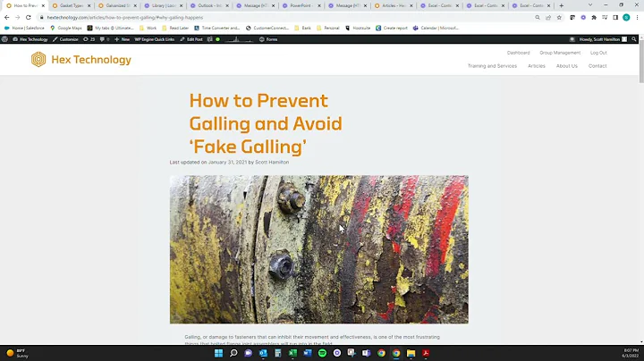Expand WP Engine Quick Links menu
Screen dimensions: 644x361
click(x=155, y=39)
